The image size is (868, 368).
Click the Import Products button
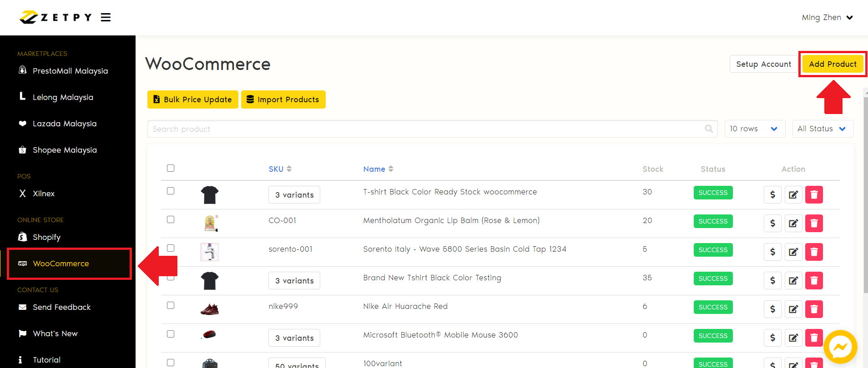pos(283,99)
